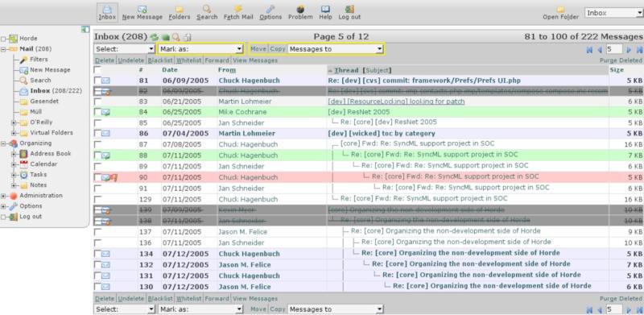Open the top Messages to dropdown

point(335,49)
